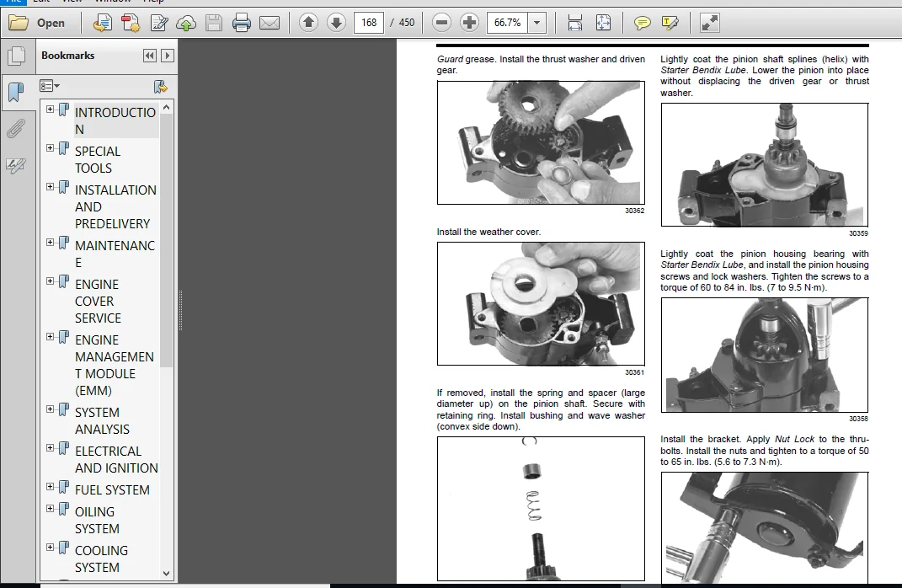Click the add sticky note comment icon
This screenshot has width=902, height=588.
[x=642, y=23]
